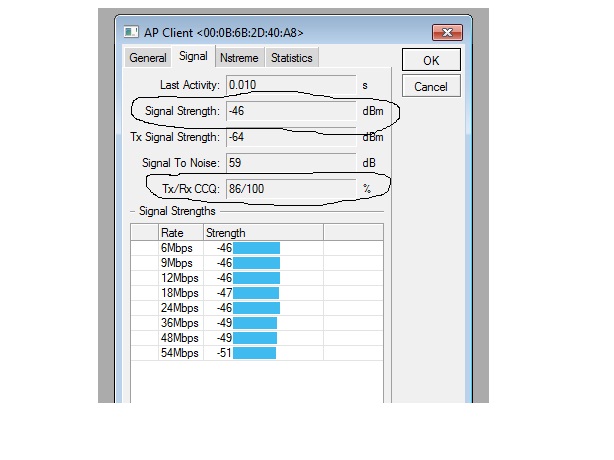The height and width of the screenshot is (460, 614).
Task: Click the 18Mbps strength bar
Action: [256, 293]
